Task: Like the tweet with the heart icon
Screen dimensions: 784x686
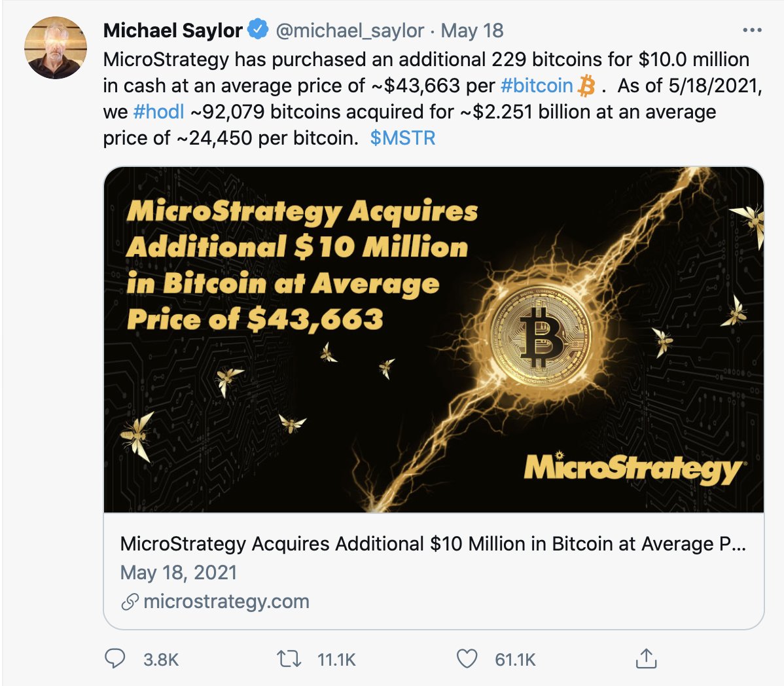Action: click(x=467, y=659)
